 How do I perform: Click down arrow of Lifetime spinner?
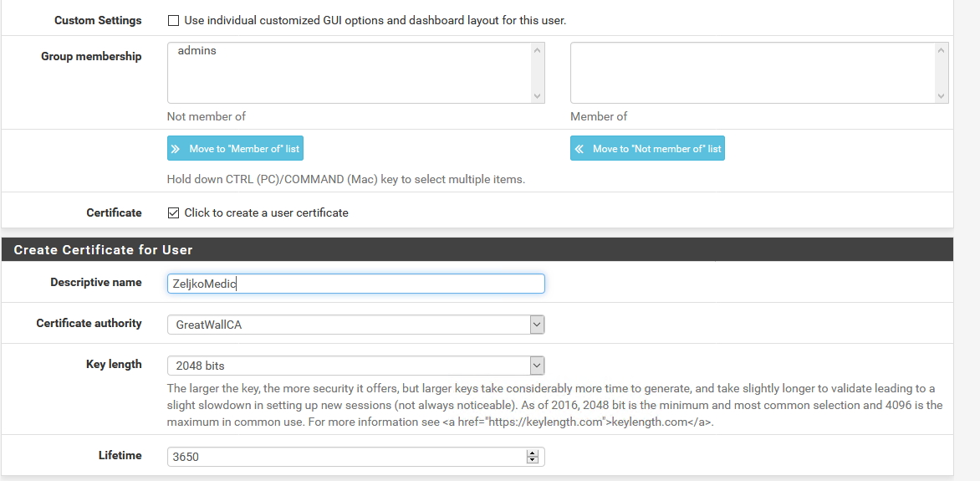(532, 460)
